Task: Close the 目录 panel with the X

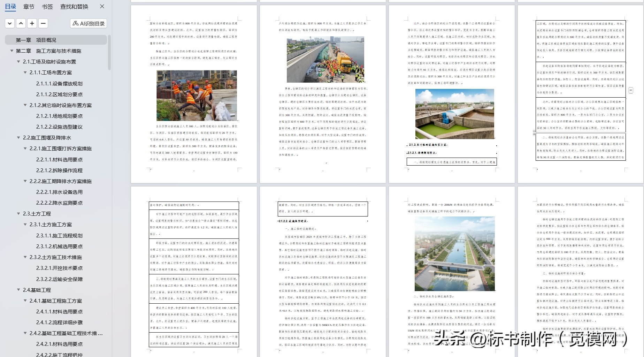Action: (101, 7)
